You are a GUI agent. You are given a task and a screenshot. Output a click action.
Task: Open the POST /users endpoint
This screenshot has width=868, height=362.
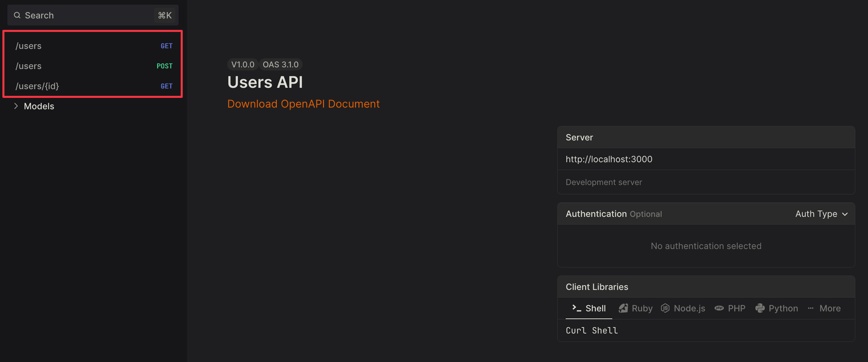tap(92, 66)
